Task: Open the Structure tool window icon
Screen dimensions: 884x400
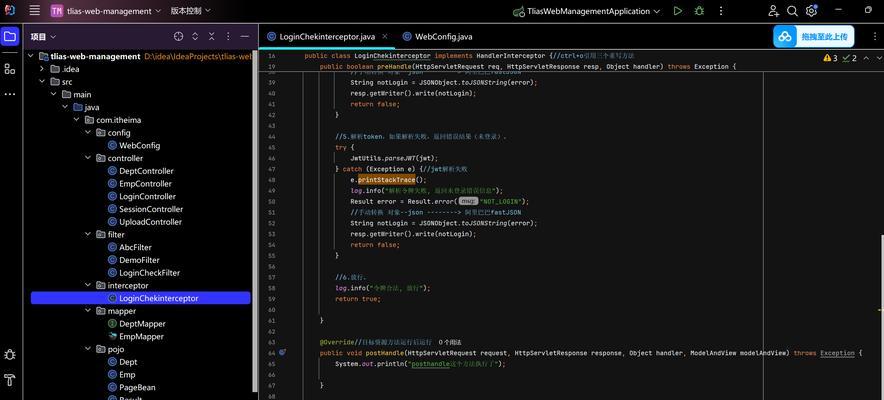Action: point(10,69)
